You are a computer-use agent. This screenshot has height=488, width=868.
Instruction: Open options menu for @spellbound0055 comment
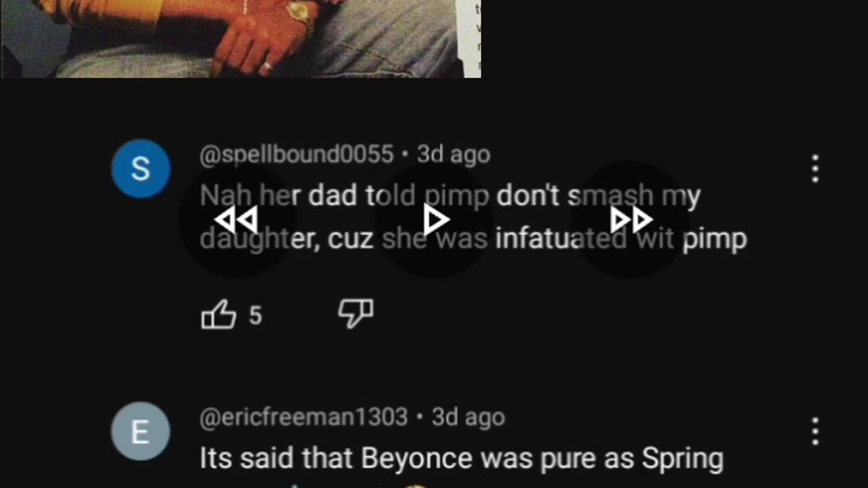click(815, 169)
